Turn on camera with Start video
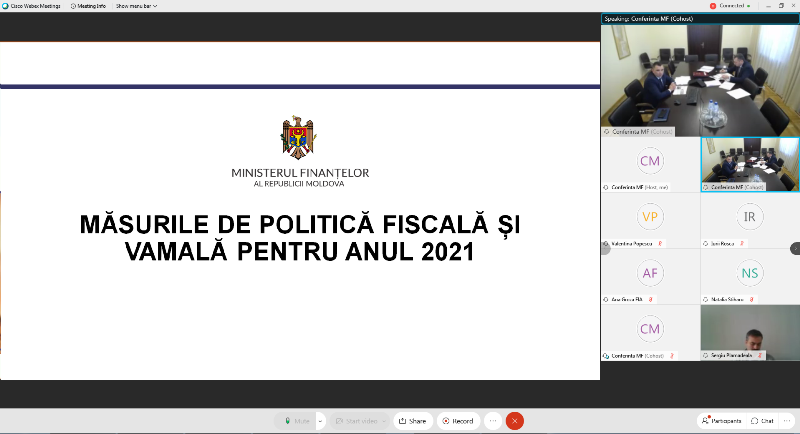Viewport: 800px width, 434px height. point(356,421)
